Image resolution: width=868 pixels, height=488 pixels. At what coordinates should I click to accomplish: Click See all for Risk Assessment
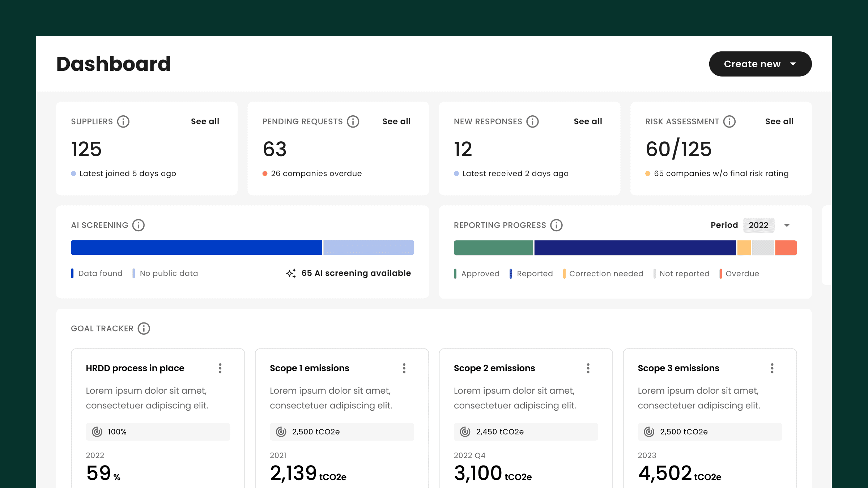(779, 121)
